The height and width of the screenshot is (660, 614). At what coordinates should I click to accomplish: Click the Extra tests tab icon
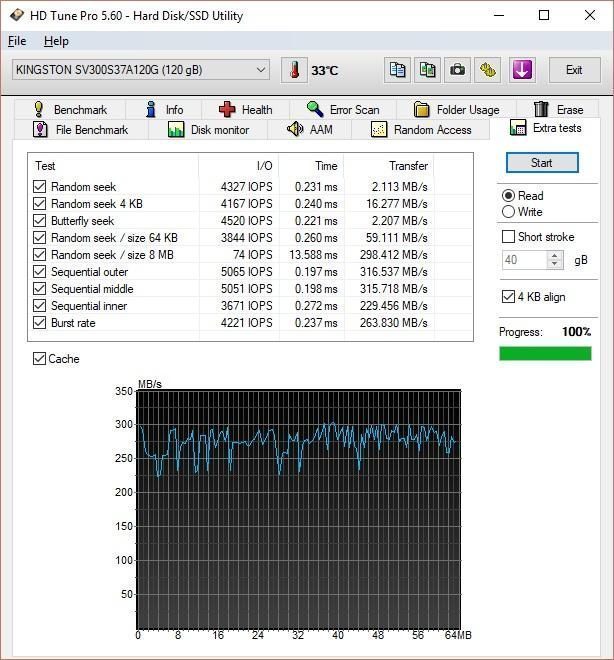518,128
